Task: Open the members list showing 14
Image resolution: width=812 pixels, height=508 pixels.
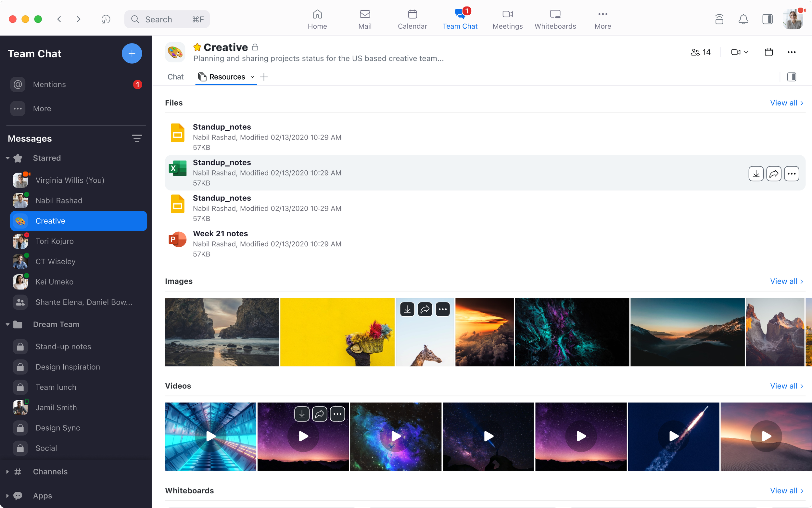Action: pyautogui.click(x=701, y=52)
